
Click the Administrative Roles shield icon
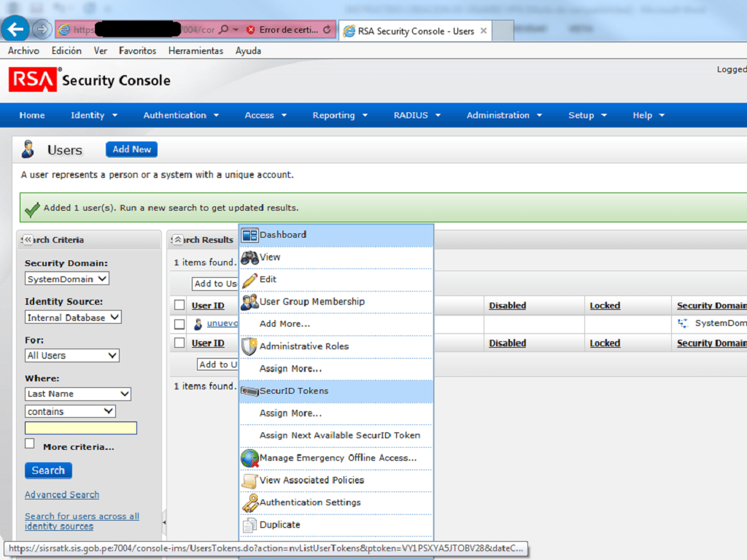[249, 346]
